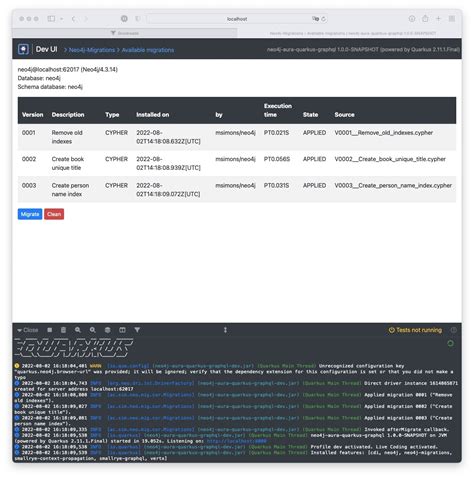474x478 pixels.
Task: Click the blue Migrate button
Action: [30, 214]
